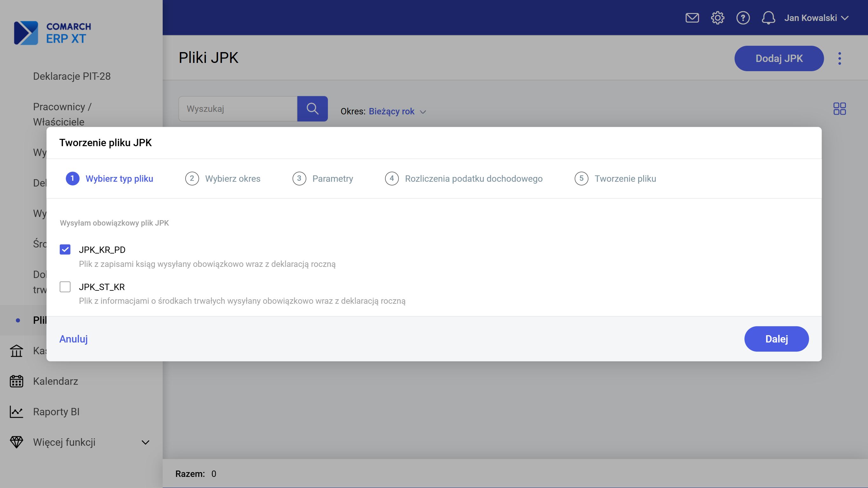The height and width of the screenshot is (488, 868).
Task: Open Raporty BI in sidebar
Action: [56, 411]
